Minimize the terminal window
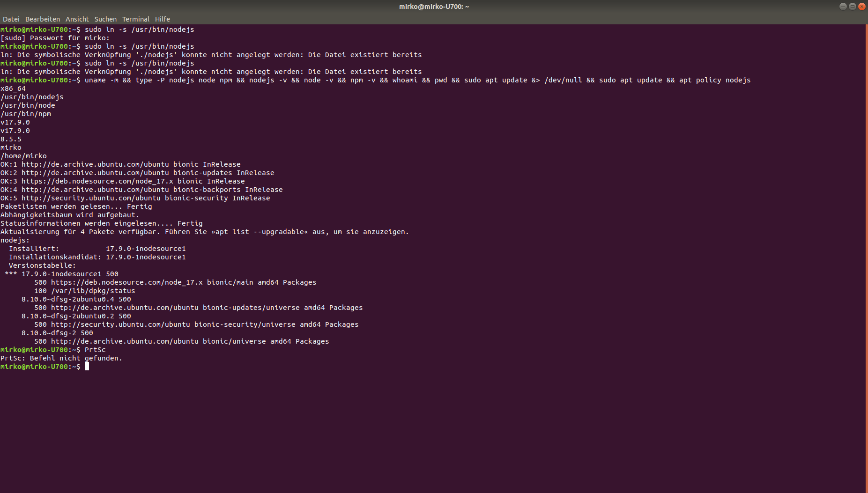Viewport: 868px width, 493px height. point(843,6)
